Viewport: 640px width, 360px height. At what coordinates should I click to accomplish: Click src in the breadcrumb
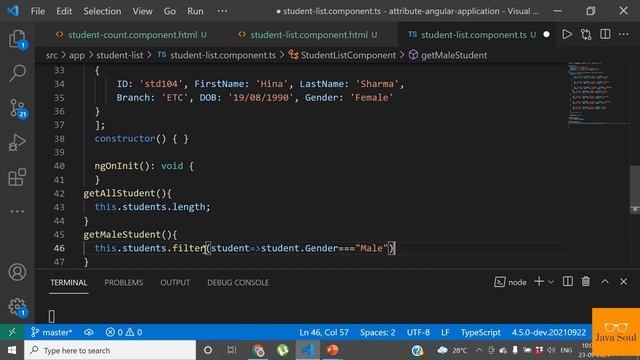(x=51, y=55)
